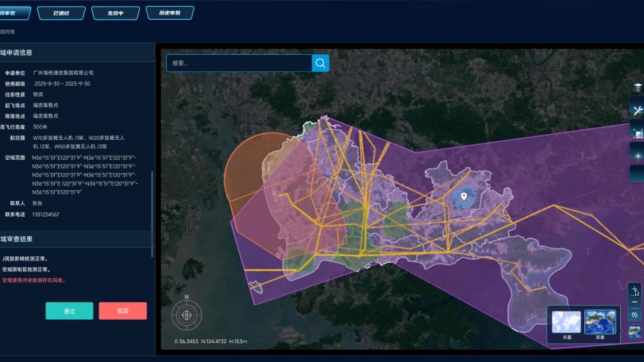Click the search magnifier icon on map
The image size is (644, 362).
click(x=320, y=63)
